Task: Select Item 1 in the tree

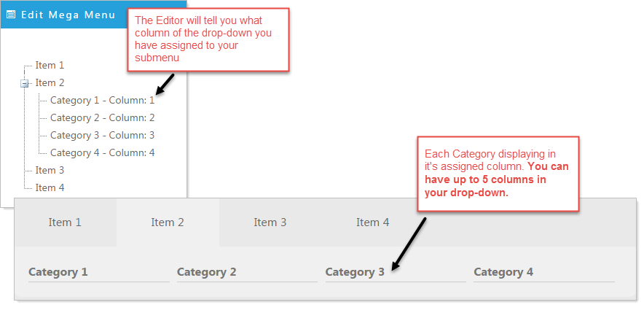Action: [50, 65]
